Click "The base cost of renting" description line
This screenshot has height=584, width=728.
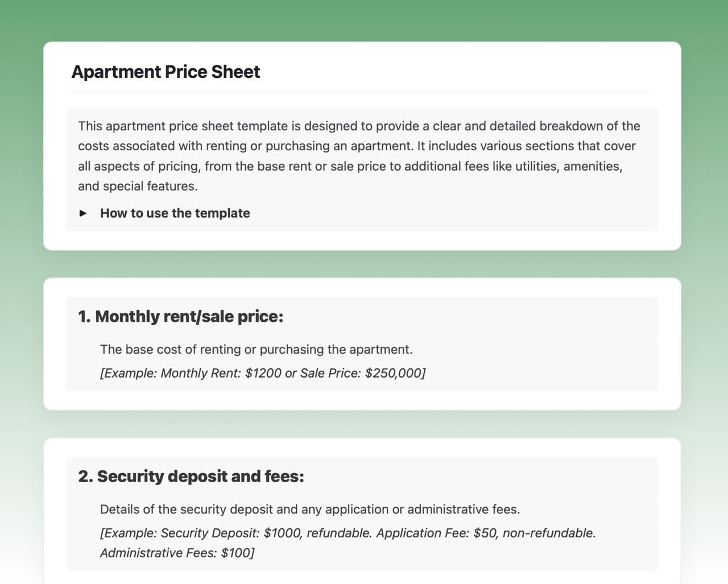tap(256, 349)
